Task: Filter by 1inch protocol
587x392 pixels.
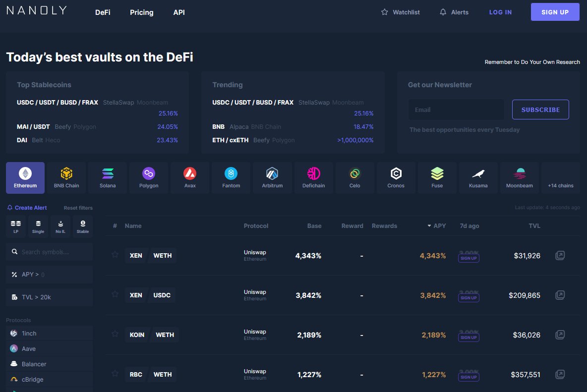Action: pos(49,334)
